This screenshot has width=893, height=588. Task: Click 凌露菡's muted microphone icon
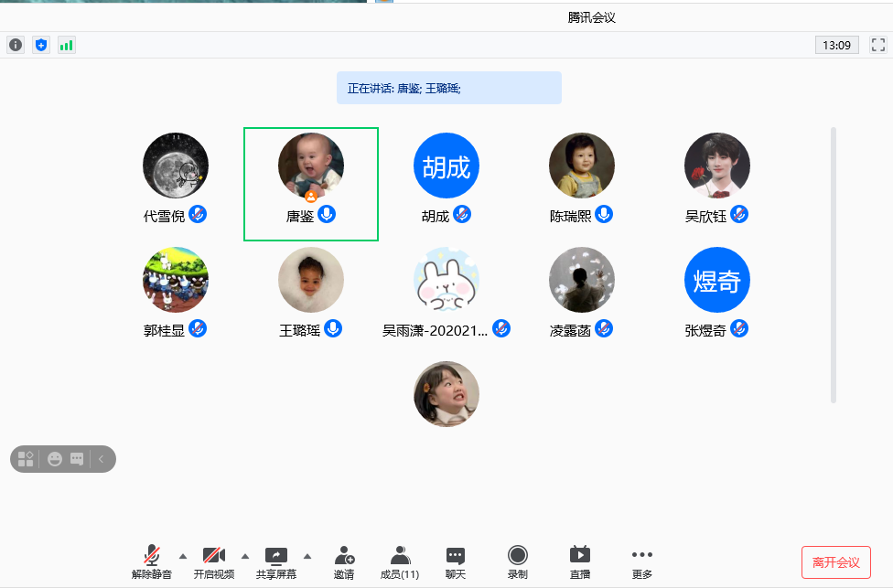pos(604,328)
